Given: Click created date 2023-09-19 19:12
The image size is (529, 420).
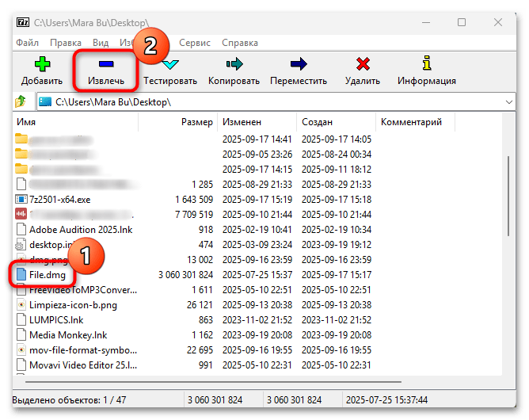Looking at the screenshot, I should tap(337, 244).
